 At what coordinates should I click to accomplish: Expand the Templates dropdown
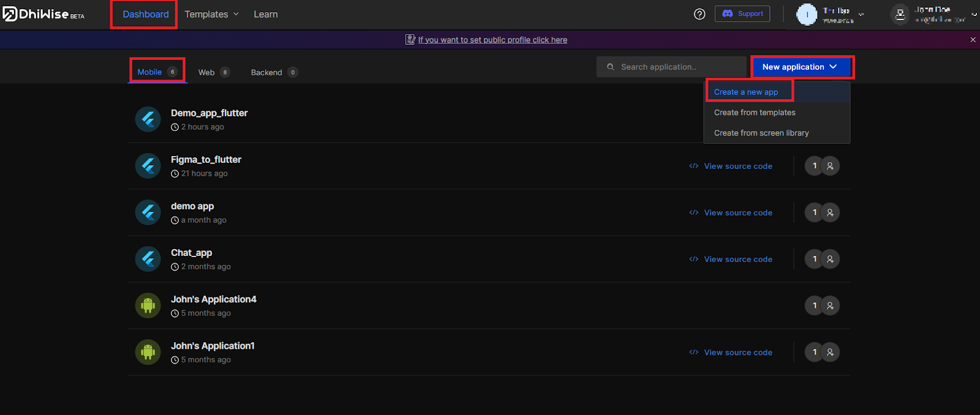(x=211, y=14)
